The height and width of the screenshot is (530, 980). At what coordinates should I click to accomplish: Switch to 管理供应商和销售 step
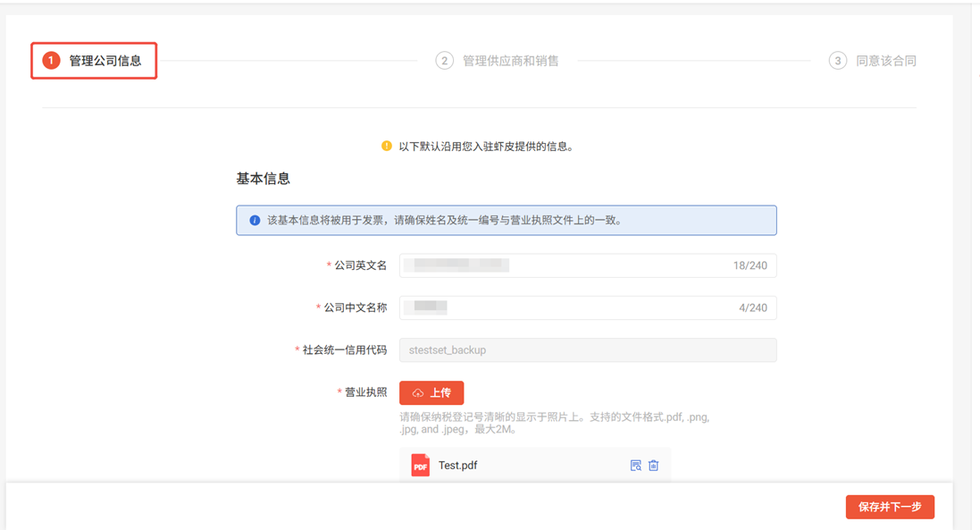point(510,61)
